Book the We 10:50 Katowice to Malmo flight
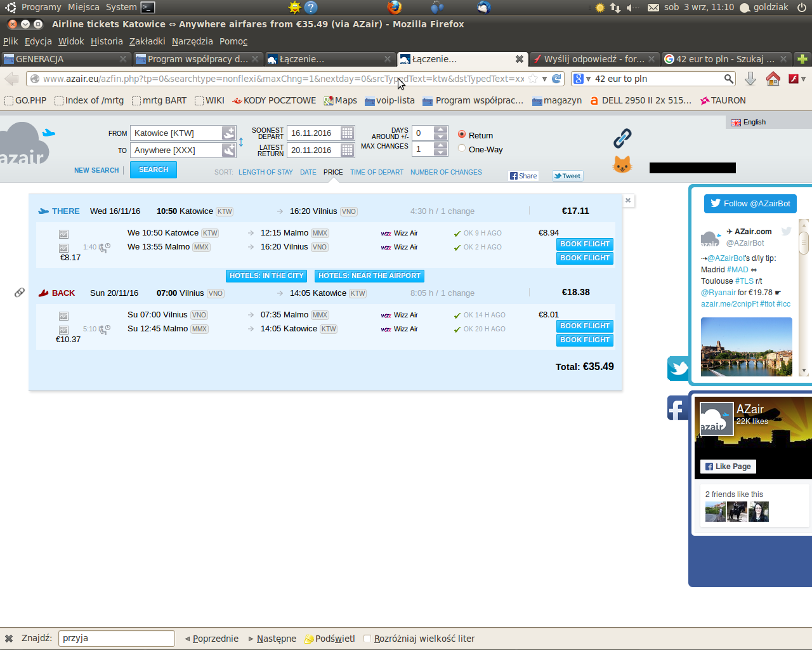 (x=585, y=244)
